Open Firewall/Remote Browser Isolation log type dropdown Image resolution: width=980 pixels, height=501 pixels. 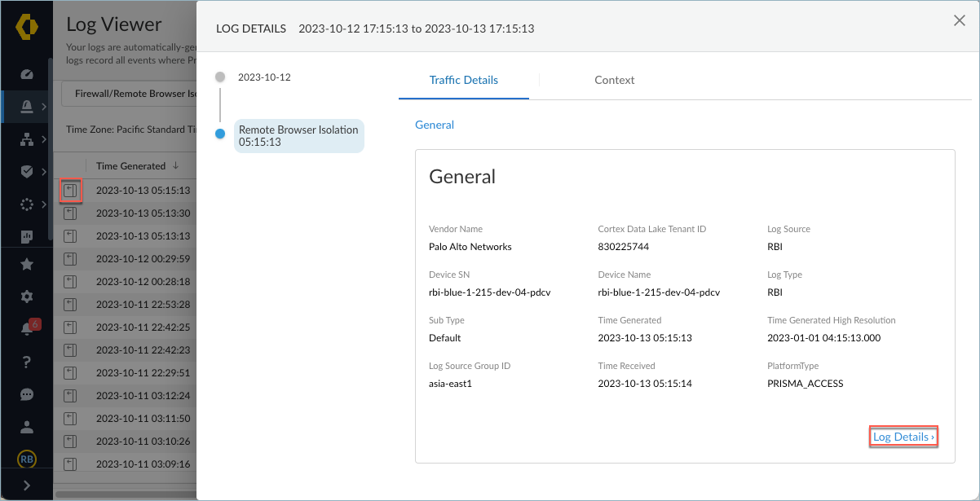coord(130,94)
